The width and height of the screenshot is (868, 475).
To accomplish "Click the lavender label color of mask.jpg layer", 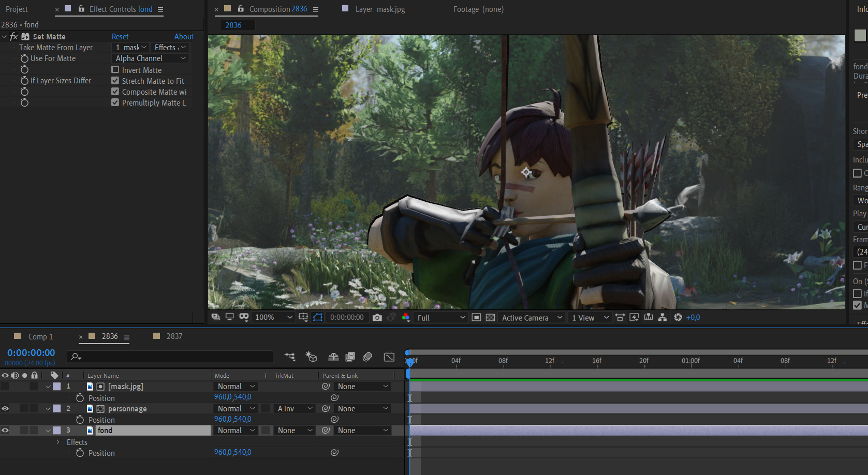I will click(x=57, y=387).
